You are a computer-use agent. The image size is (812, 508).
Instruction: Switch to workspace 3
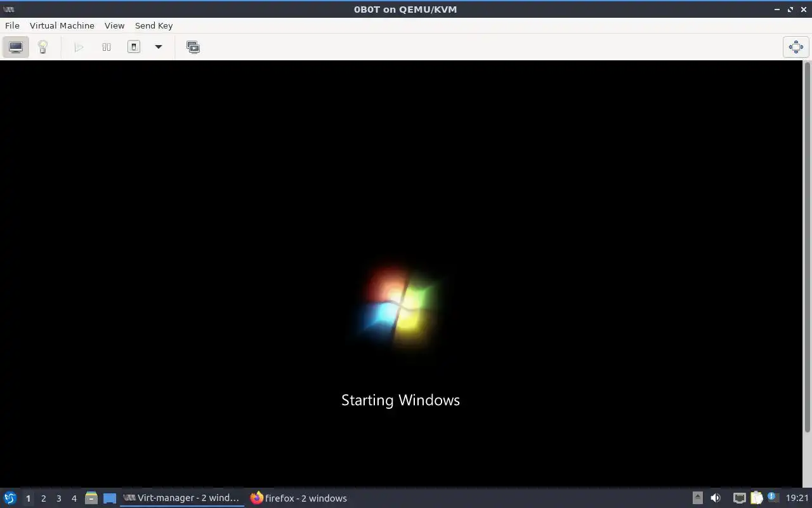(x=58, y=498)
